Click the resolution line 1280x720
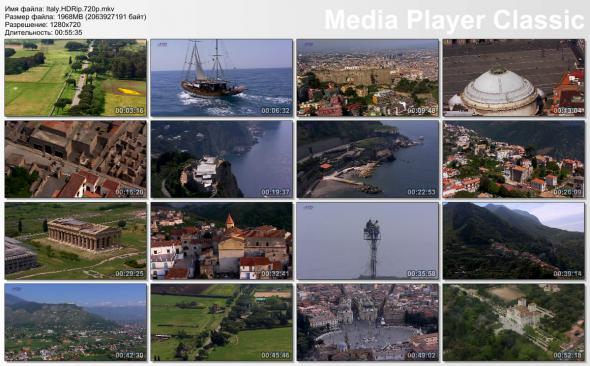590x366 pixels. coord(43,24)
